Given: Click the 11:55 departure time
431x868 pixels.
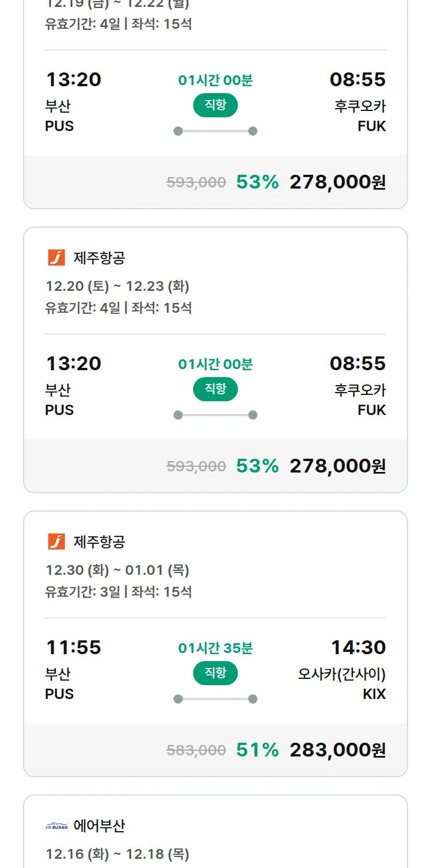Looking at the screenshot, I should point(74,648).
